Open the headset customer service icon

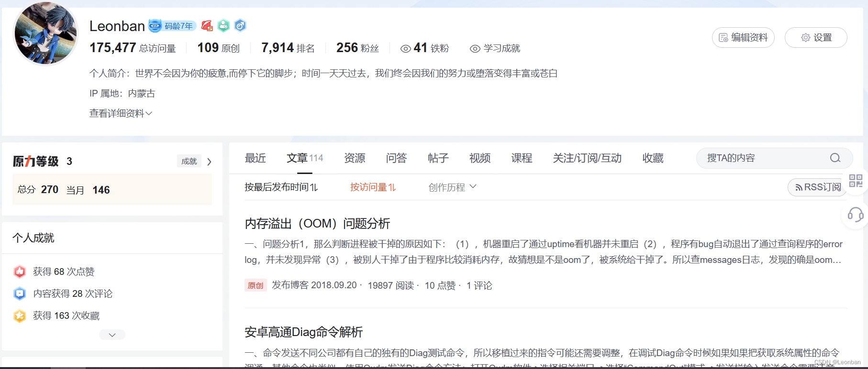[x=856, y=215]
